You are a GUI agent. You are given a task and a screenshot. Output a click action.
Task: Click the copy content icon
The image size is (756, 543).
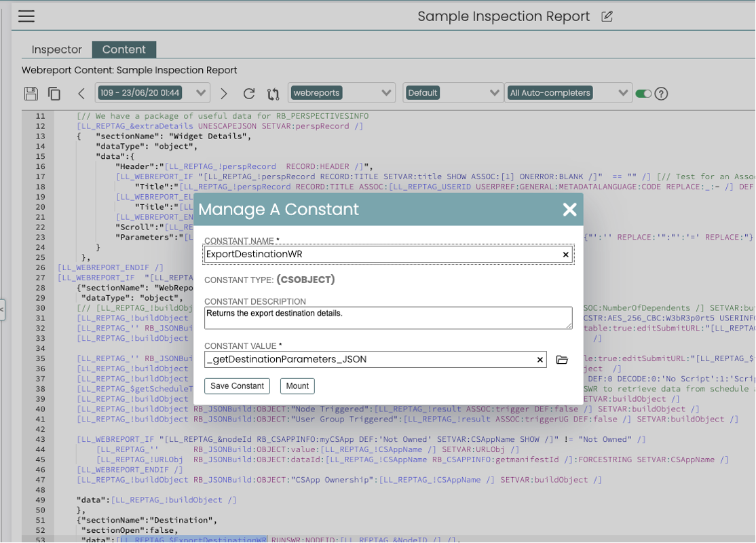click(54, 94)
